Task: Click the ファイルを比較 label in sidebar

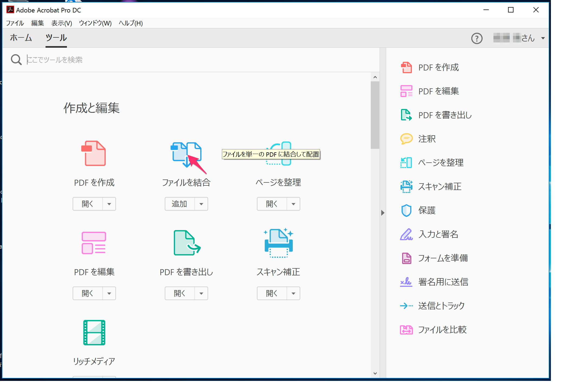Action: pos(442,330)
